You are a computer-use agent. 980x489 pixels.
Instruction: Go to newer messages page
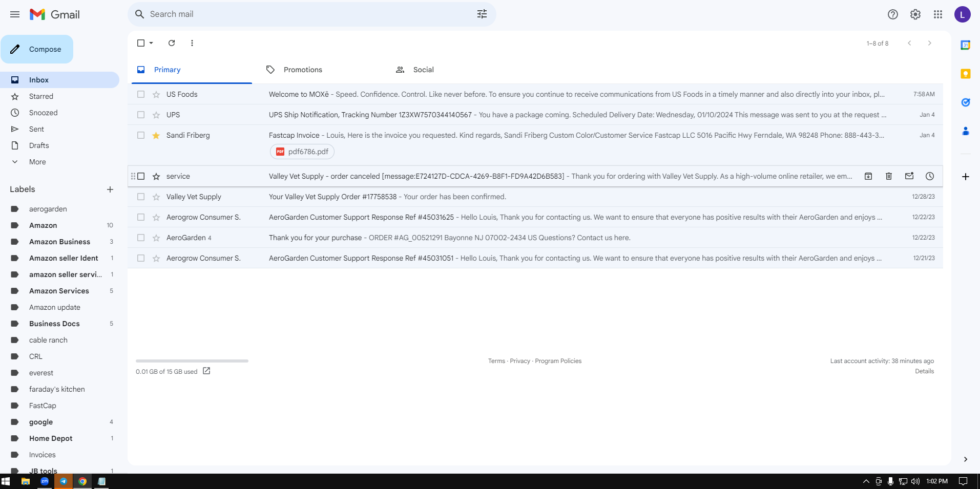(909, 43)
